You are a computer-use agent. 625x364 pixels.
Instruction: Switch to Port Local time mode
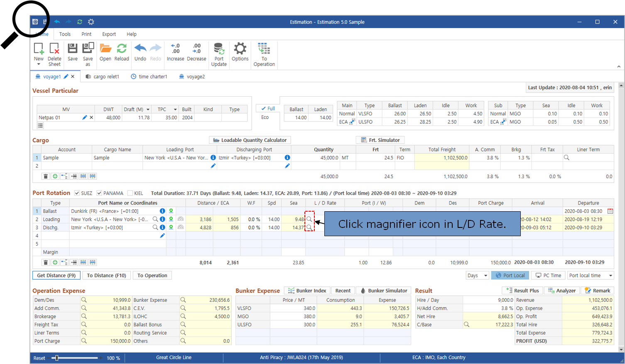(510, 275)
